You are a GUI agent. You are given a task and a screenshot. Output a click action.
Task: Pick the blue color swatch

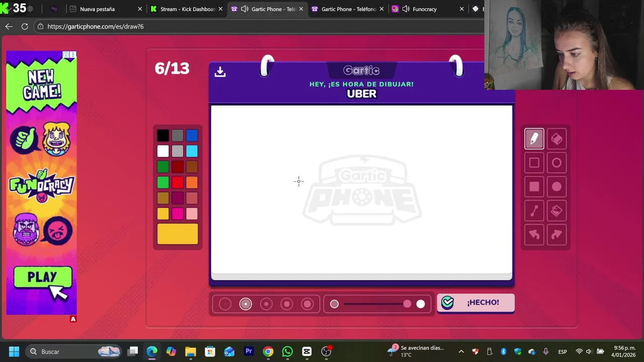coord(192,136)
